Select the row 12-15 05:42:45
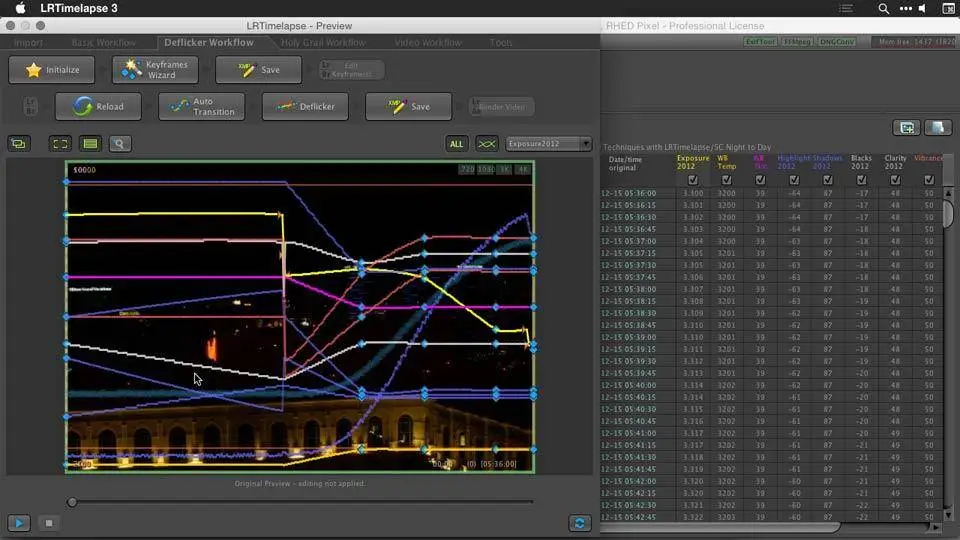The width and height of the screenshot is (960, 540). 771,517
